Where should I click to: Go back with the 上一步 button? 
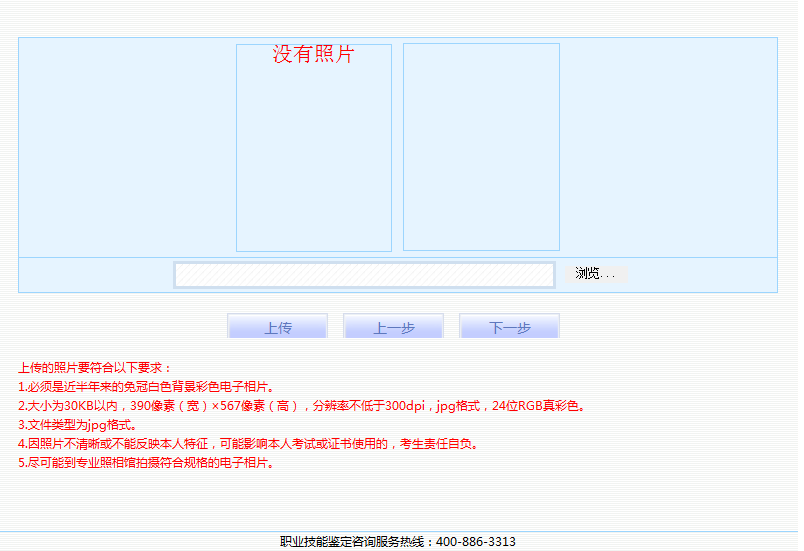tap(393, 328)
